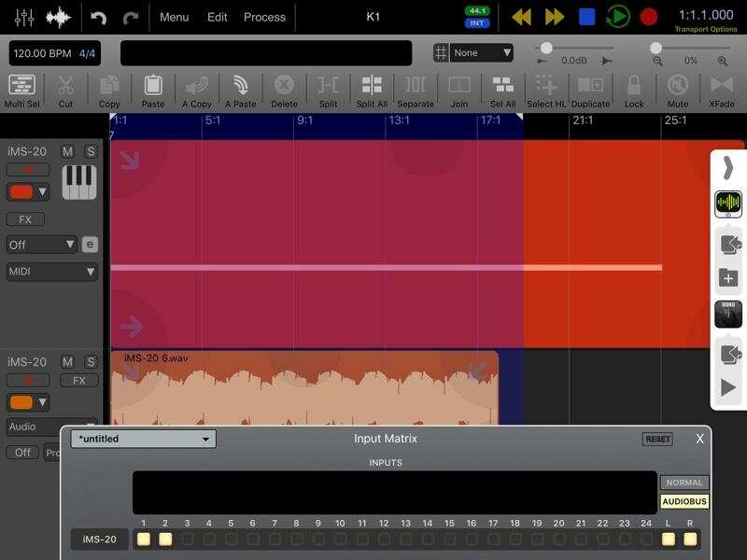Image resolution: width=747 pixels, height=560 pixels.
Task: Open FX for the MIDI track
Action: pos(25,219)
